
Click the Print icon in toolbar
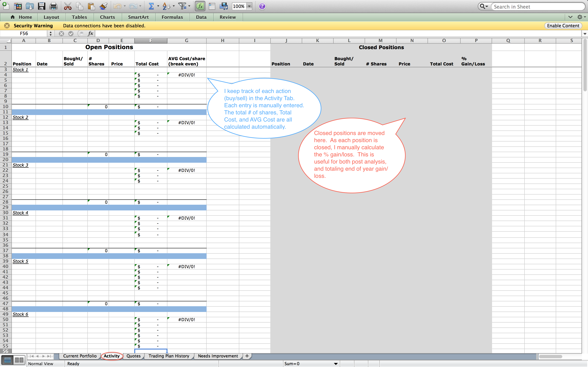[x=52, y=6]
